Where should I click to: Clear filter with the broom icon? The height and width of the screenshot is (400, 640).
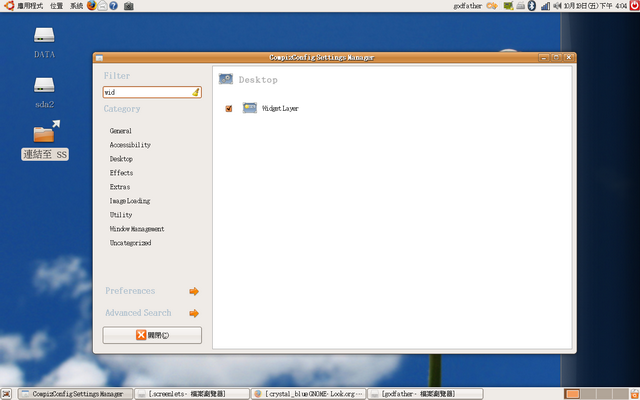coord(196,92)
